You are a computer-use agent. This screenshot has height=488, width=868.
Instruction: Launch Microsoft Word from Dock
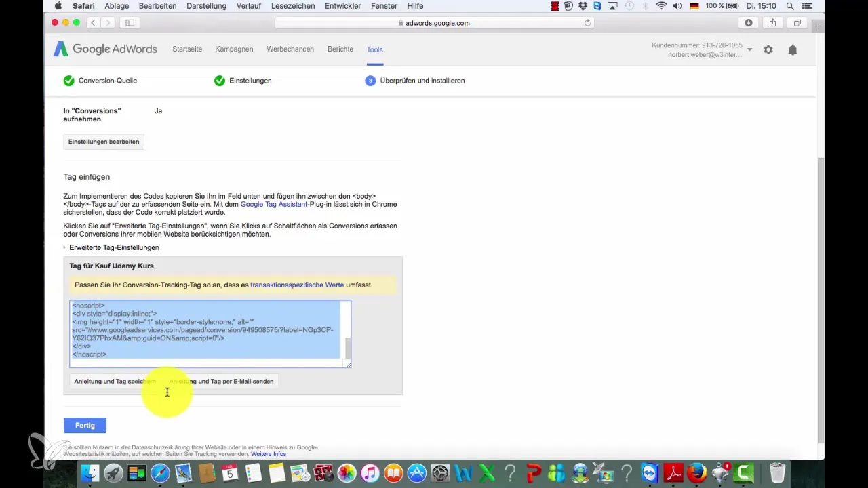[x=464, y=473]
